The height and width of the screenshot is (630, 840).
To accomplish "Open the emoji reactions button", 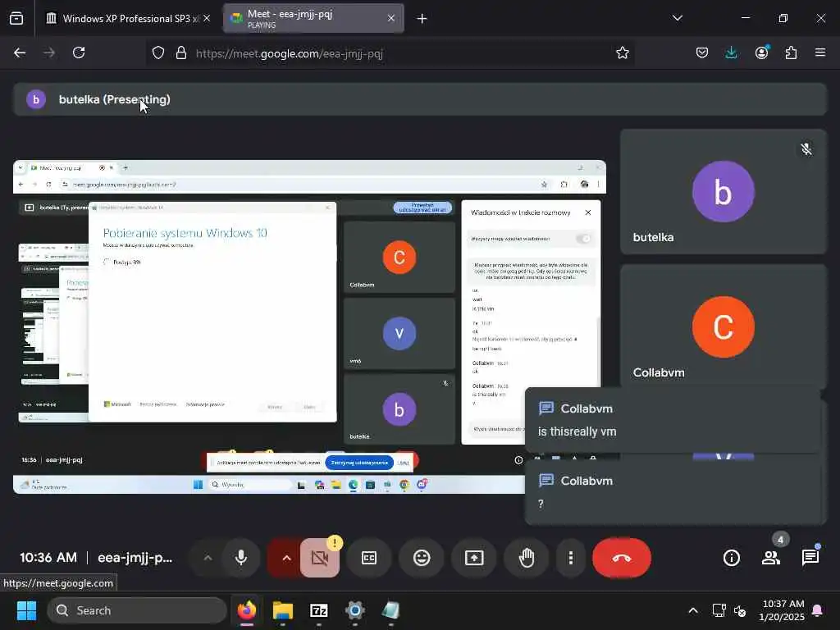I will tap(422, 558).
